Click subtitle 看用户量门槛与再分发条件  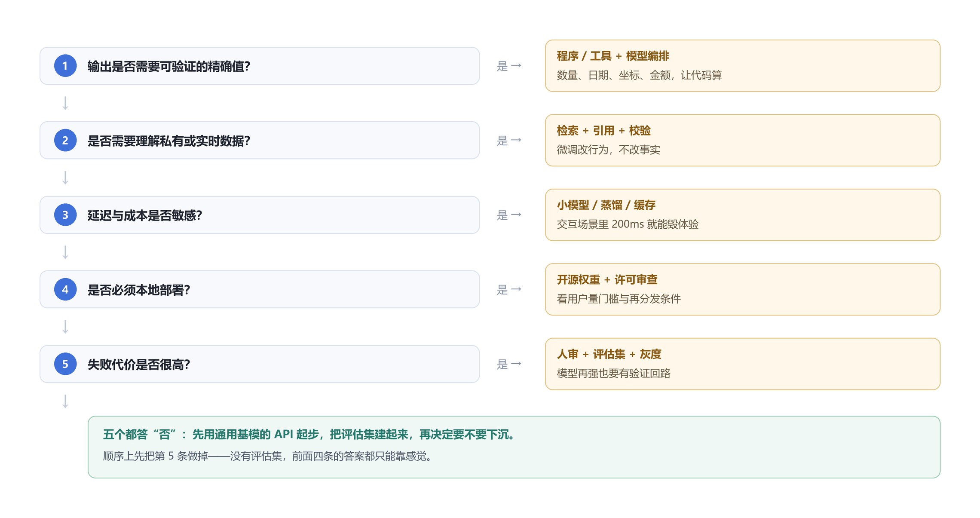click(619, 299)
